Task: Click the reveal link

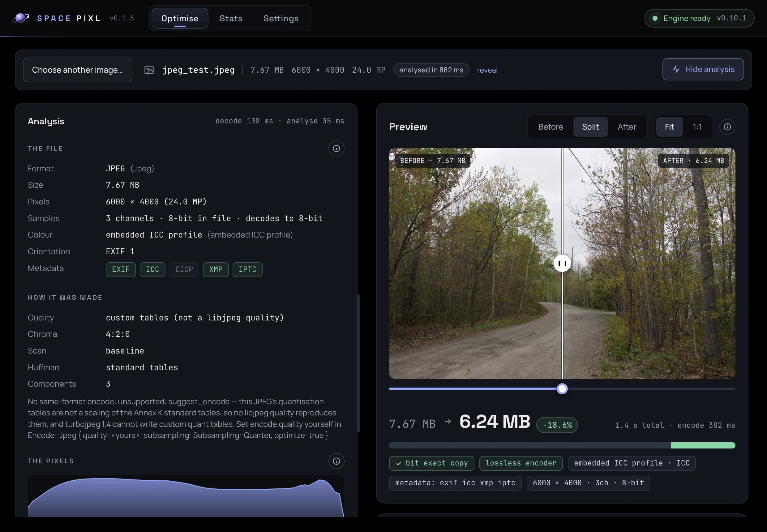Action: pyautogui.click(x=487, y=70)
